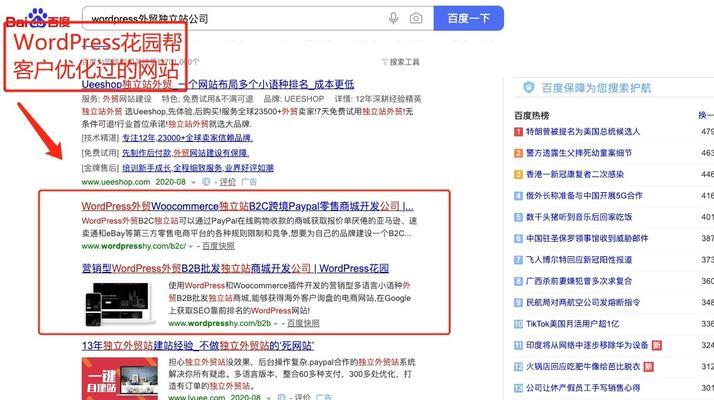Click the www.wordpresshy.com/b2c/ URL

[134, 246]
